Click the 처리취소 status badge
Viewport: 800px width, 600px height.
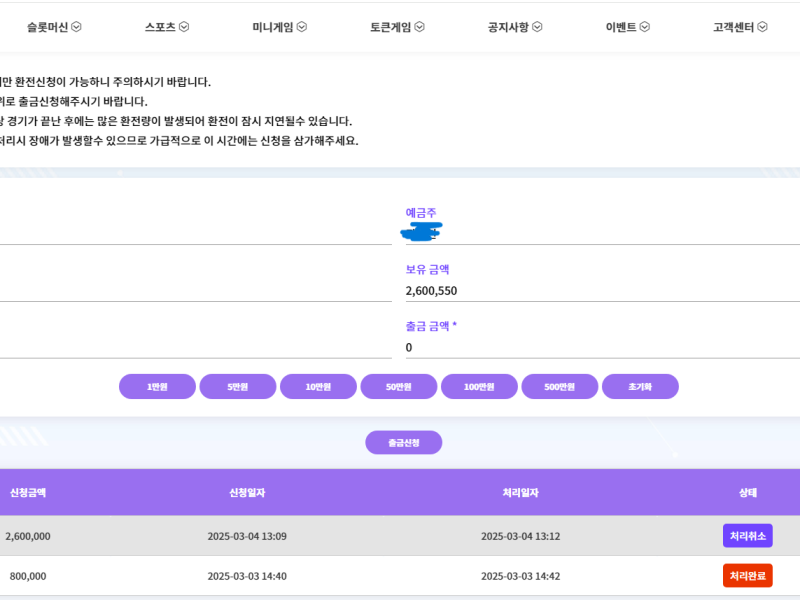click(x=747, y=536)
